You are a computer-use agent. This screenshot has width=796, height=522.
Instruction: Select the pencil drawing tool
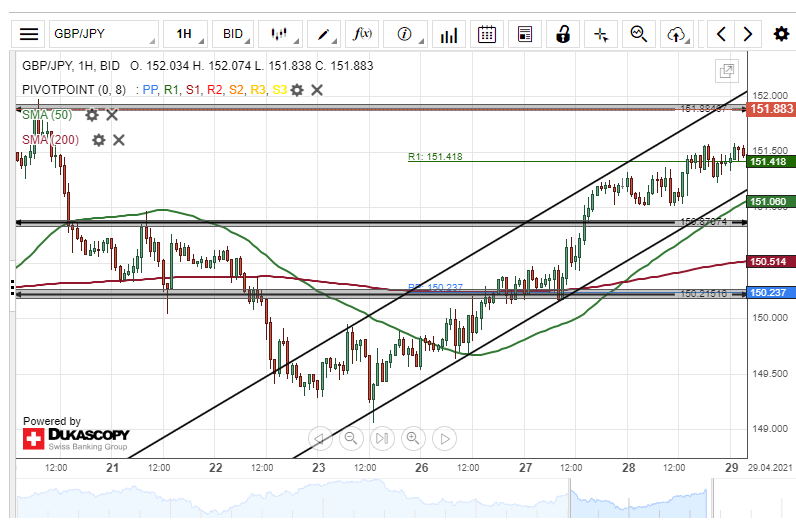324,34
